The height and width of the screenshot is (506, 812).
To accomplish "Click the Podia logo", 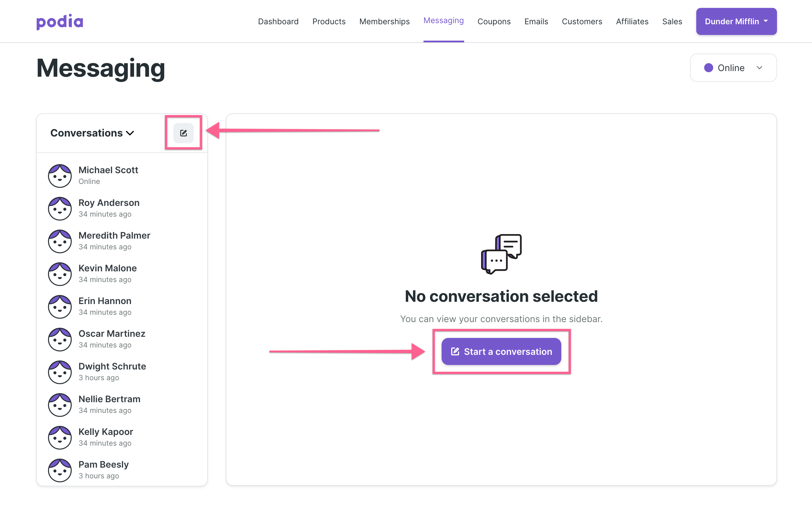I will coord(60,21).
